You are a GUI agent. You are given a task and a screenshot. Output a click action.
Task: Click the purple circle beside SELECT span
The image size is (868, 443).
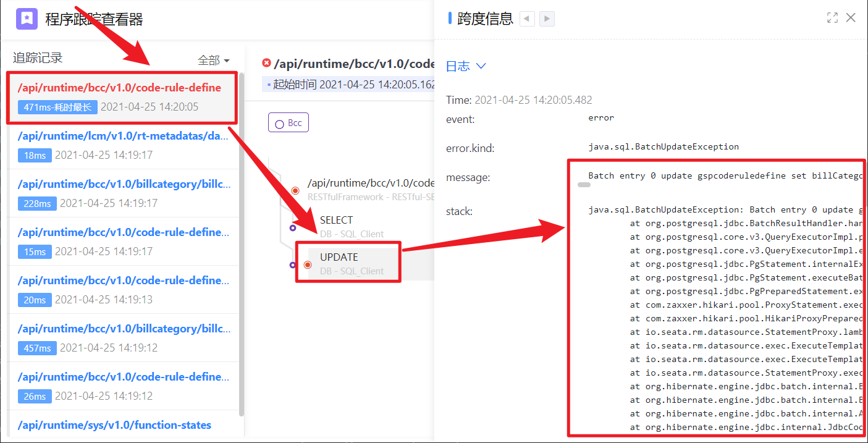coord(293,228)
